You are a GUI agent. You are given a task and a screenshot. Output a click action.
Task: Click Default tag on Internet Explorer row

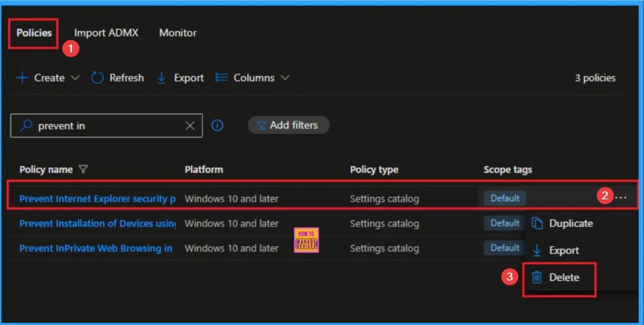coord(505,198)
